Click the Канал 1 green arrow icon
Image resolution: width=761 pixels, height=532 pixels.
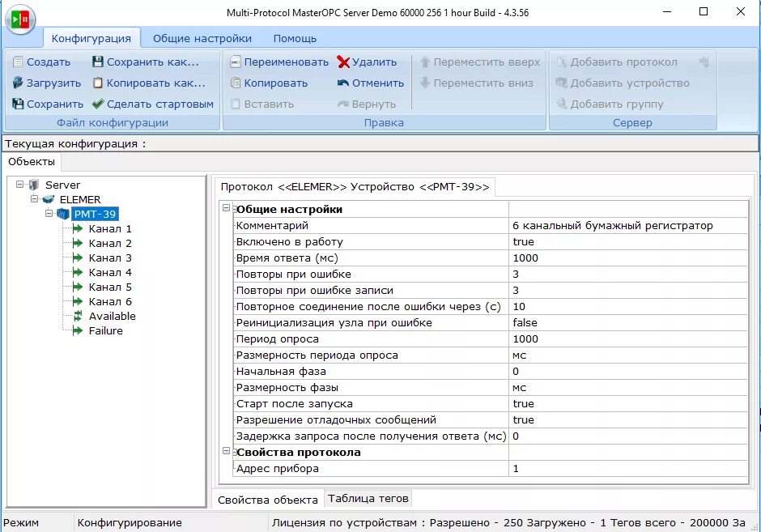click(78, 229)
